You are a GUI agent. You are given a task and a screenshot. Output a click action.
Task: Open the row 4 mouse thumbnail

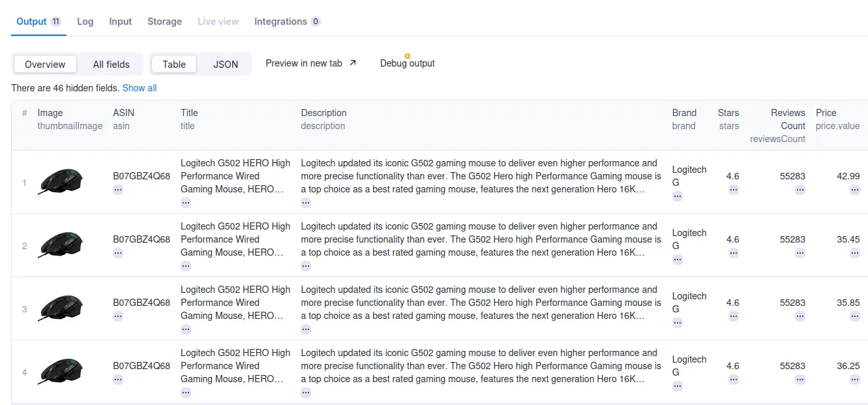pyautogui.click(x=61, y=371)
